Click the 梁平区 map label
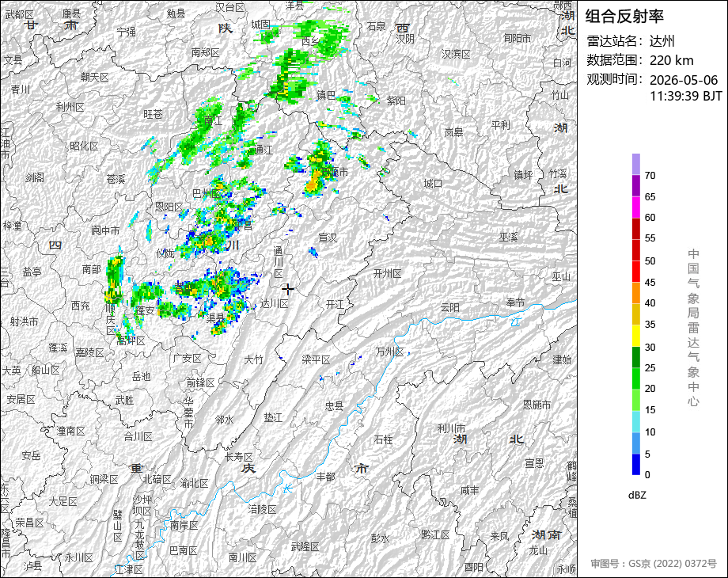Image resolution: width=728 pixels, height=578 pixels. point(316,359)
